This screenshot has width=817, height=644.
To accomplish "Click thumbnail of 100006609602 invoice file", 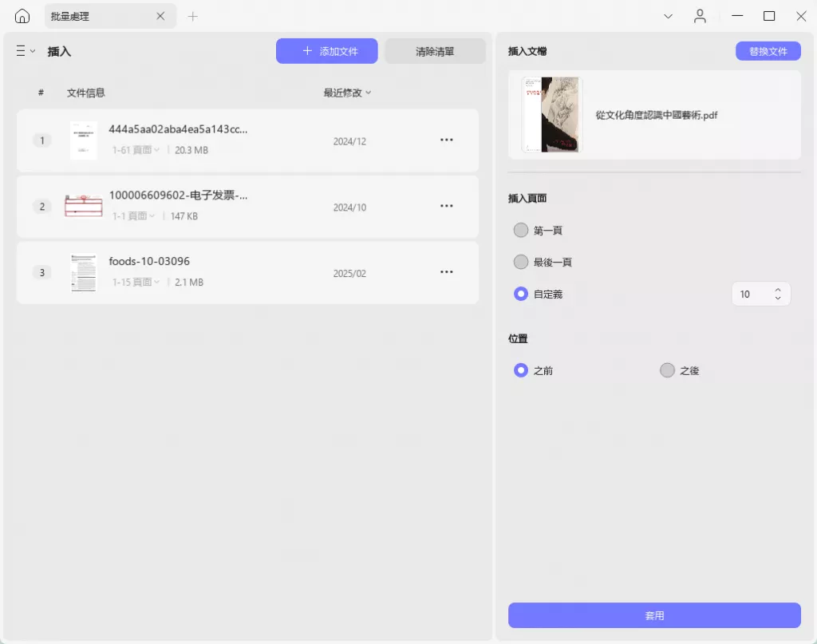I will tap(83, 206).
